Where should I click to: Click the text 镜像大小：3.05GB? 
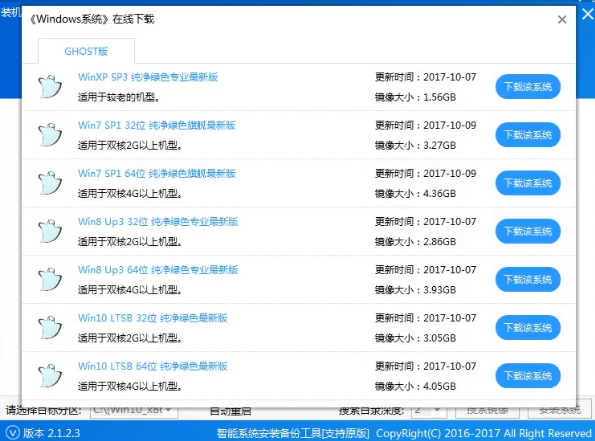coord(416,338)
